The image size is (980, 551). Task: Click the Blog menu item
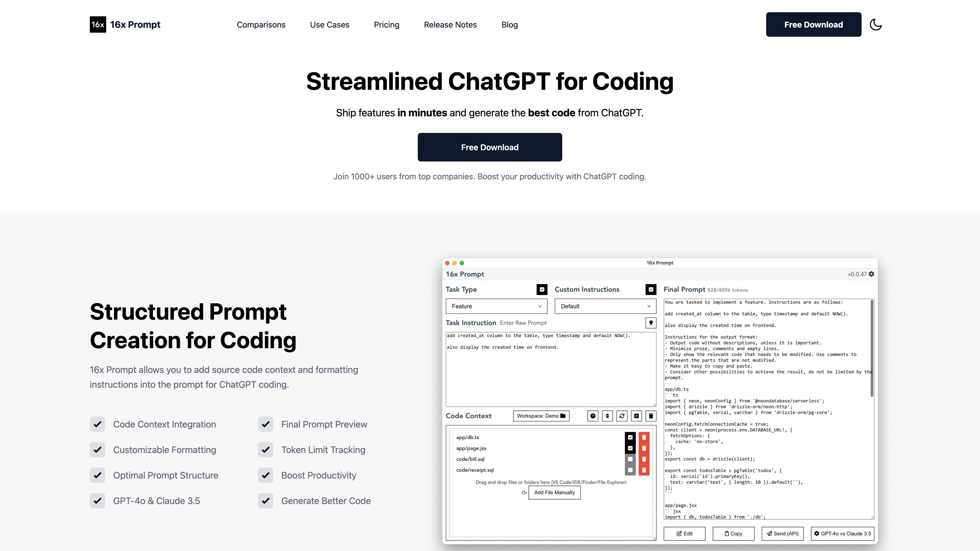click(509, 24)
